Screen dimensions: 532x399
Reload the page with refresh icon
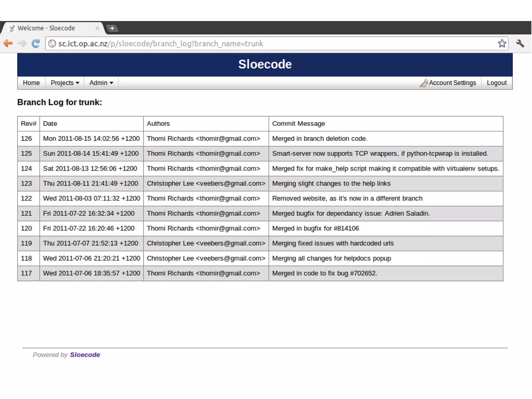point(36,43)
